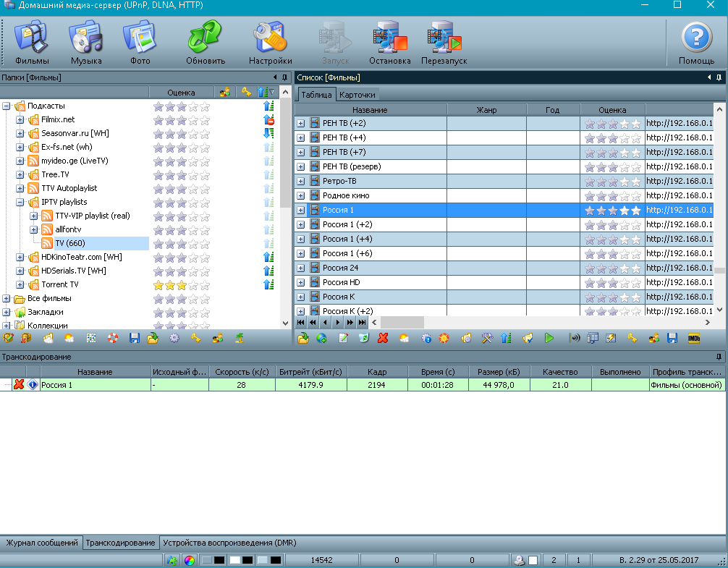Open the Фото section

tap(140, 42)
